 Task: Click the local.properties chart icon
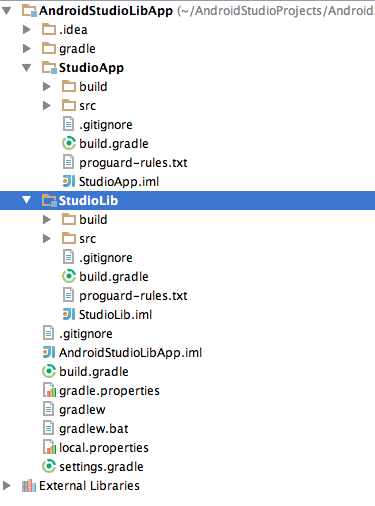click(49, 447)
